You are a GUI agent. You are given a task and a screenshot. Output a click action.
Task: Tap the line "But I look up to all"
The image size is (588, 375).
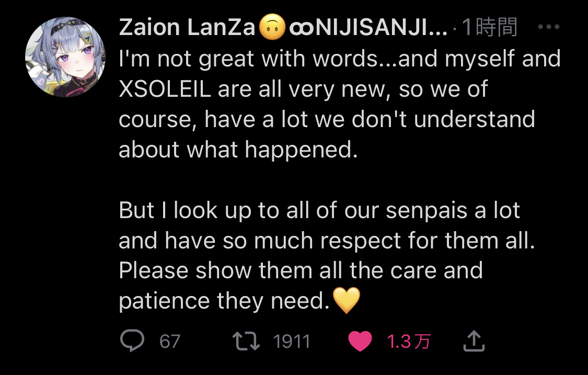pyautogui.click(x=319, y=210)
